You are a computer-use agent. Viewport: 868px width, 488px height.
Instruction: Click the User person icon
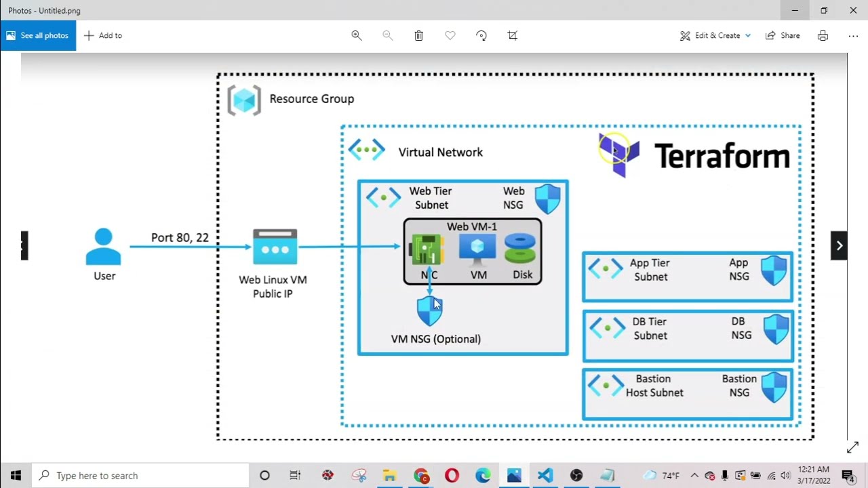104,247
